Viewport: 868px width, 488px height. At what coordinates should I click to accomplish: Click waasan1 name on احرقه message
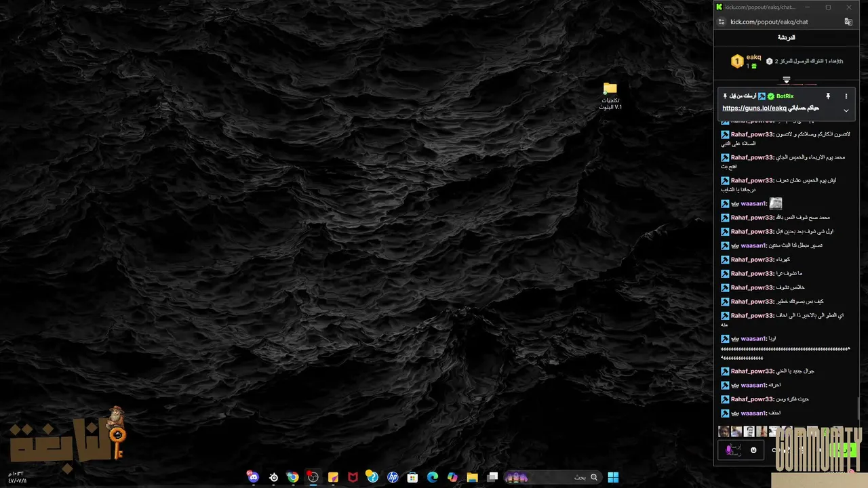tap(753, 385)
